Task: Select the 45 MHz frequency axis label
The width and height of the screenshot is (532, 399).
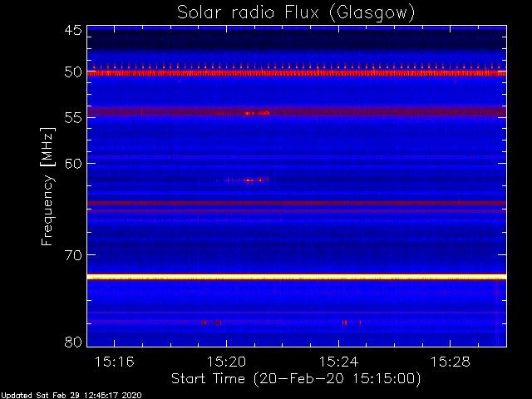Action: point(73,30)
